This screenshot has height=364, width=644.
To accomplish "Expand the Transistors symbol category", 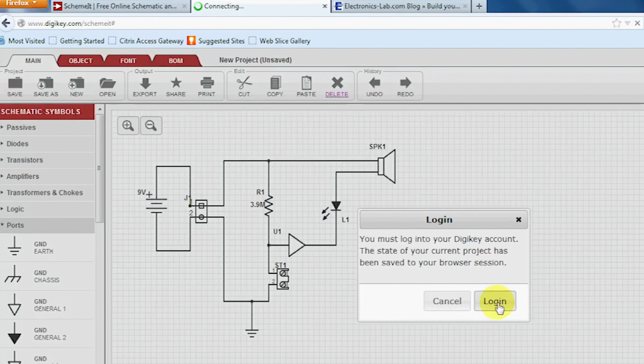I will (25, 160).
